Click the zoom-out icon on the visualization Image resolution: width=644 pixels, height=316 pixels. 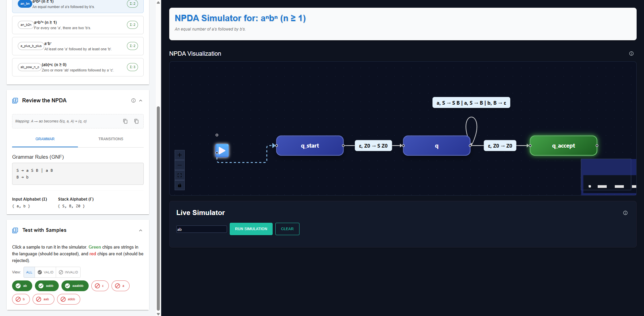(x=179, y=165)
